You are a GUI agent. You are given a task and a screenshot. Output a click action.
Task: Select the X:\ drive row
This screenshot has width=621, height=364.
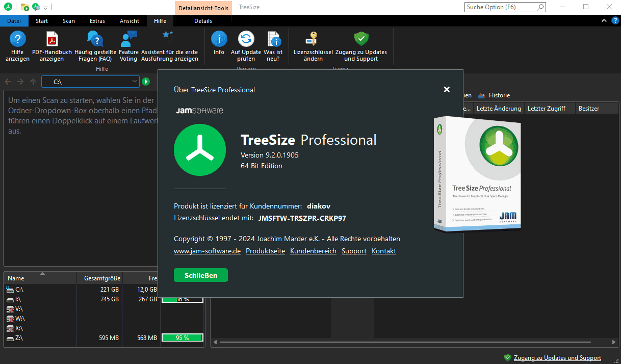point(105,328)
